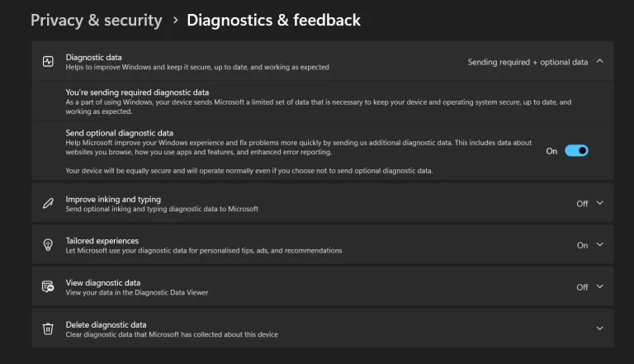Open the Improve inking and typing row

tap(113, 199)
